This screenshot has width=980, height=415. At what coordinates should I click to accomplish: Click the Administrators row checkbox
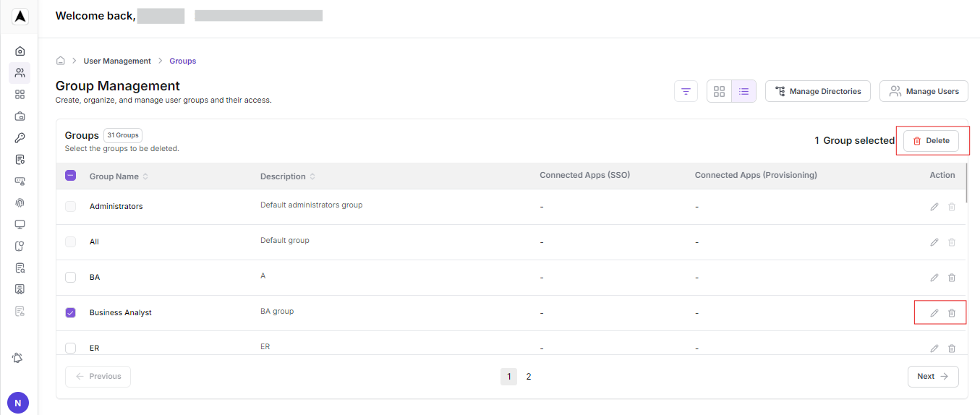pyautogui.click(x=70, y=206)
